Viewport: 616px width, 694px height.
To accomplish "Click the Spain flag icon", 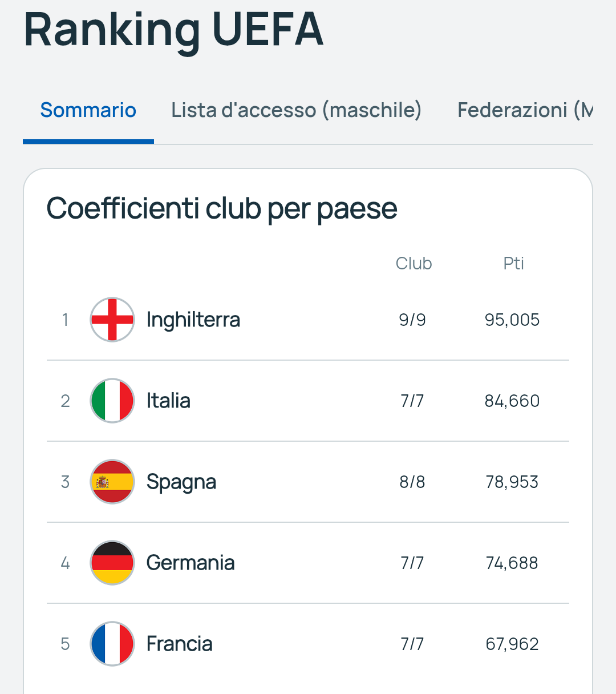I will (x=112, y=482).
